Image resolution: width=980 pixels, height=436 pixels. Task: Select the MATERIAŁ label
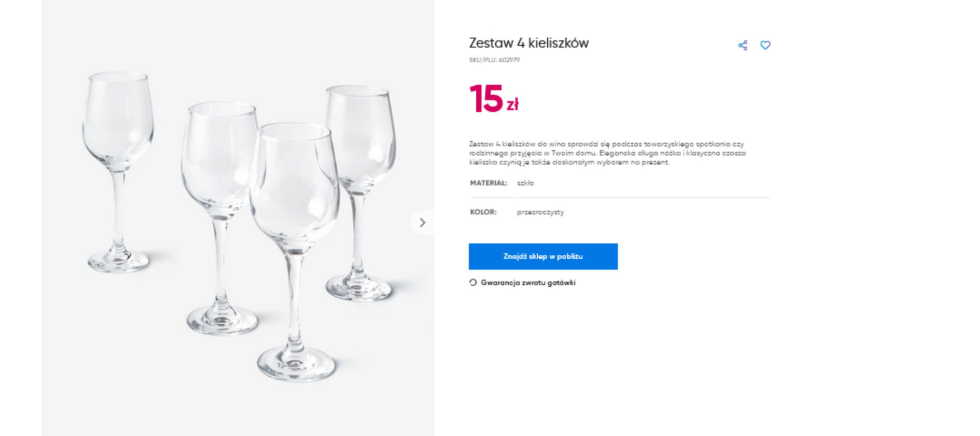pyautogui.click(x=489, y=183)
